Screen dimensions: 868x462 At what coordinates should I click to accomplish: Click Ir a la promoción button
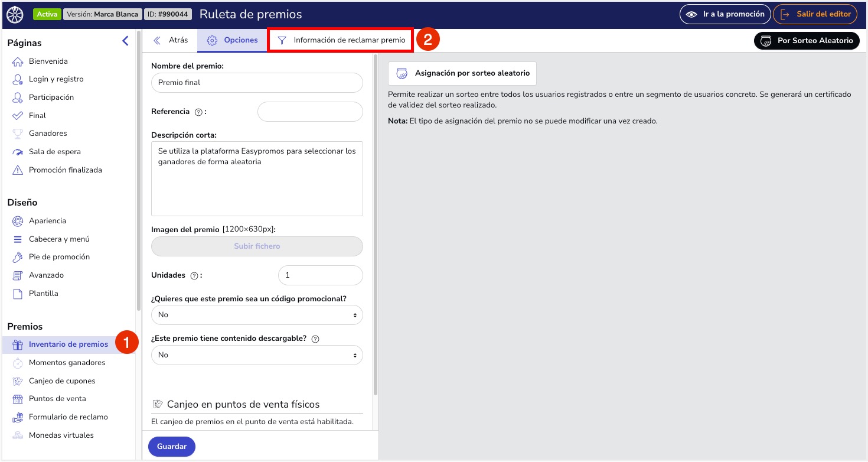[725, 14]
